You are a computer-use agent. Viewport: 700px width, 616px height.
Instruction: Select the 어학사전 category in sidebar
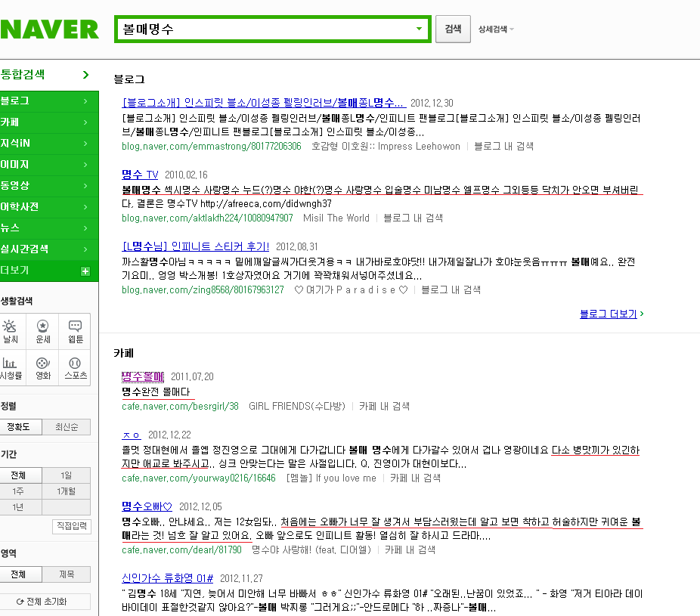[x=49, y=207]
